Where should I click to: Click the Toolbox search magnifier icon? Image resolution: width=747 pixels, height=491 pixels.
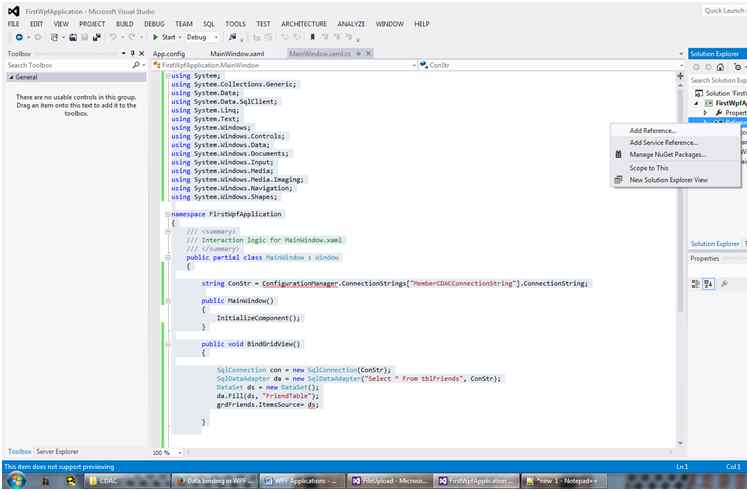point(136,65)
